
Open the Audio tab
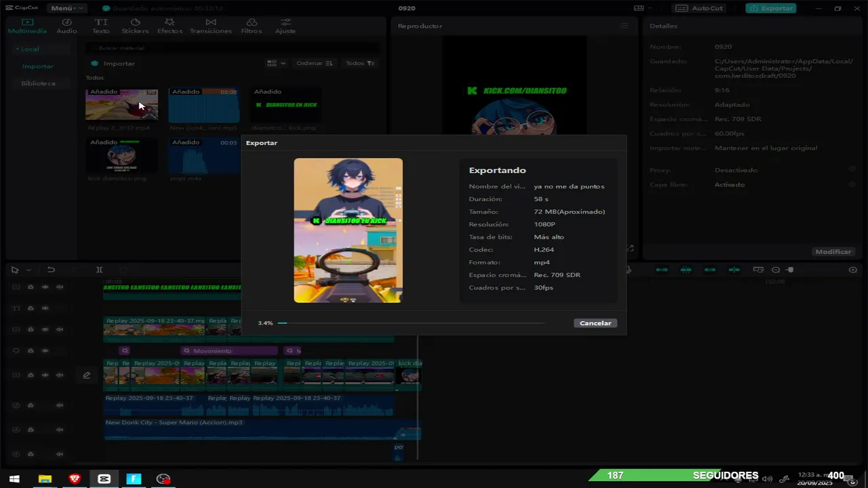click(x=66, y=26)
